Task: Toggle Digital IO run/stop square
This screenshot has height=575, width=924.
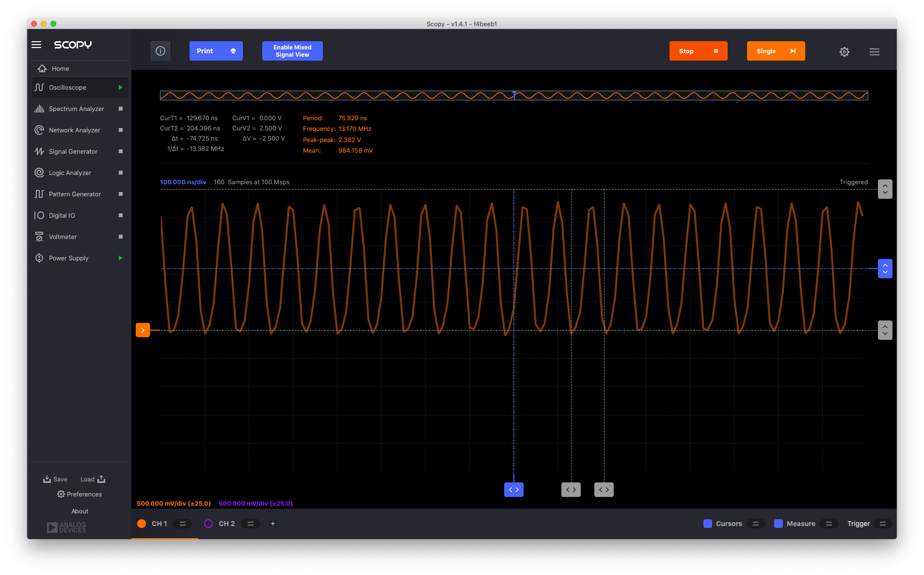Action: point(121,215)
